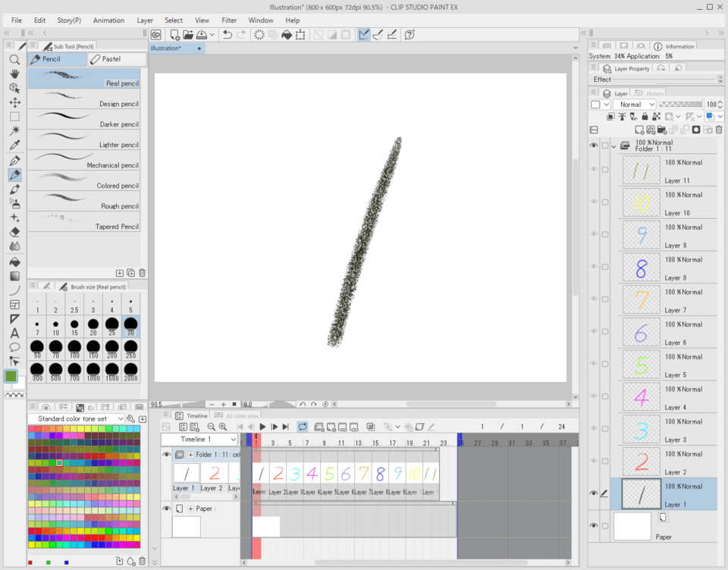The height and width of the screenshot is (570, 728).
Task: Pick brush size 50 preset
Action: coord(37,348)
